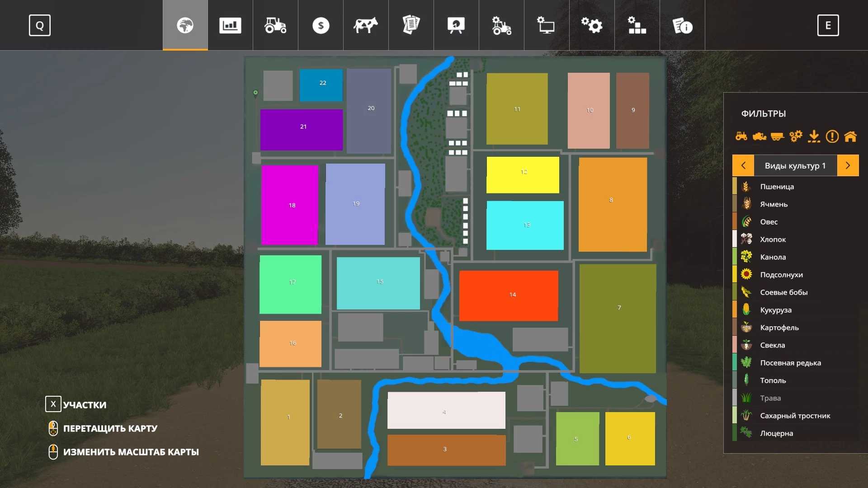
Task: Go to next crop filter page
Action: coord(848,165)
